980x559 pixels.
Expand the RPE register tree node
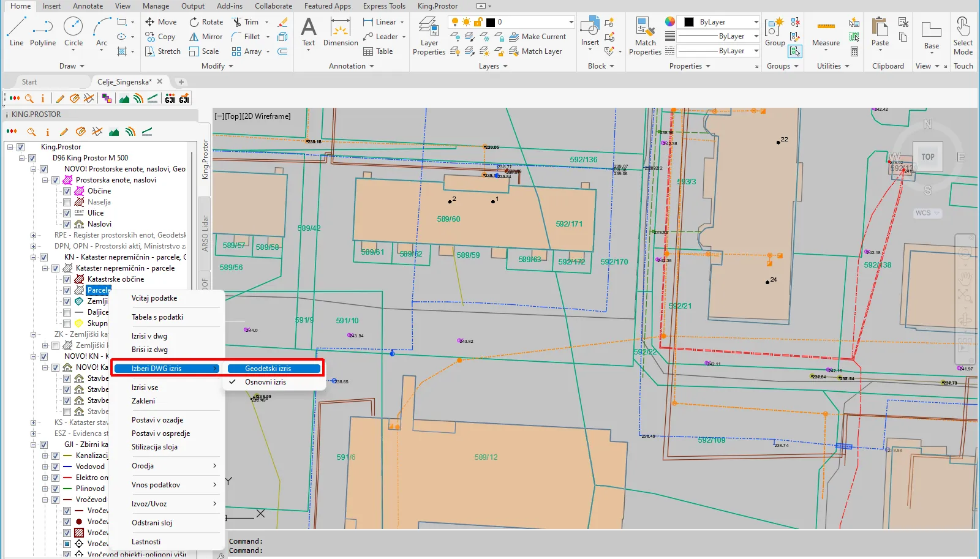[x=33, y=235]
